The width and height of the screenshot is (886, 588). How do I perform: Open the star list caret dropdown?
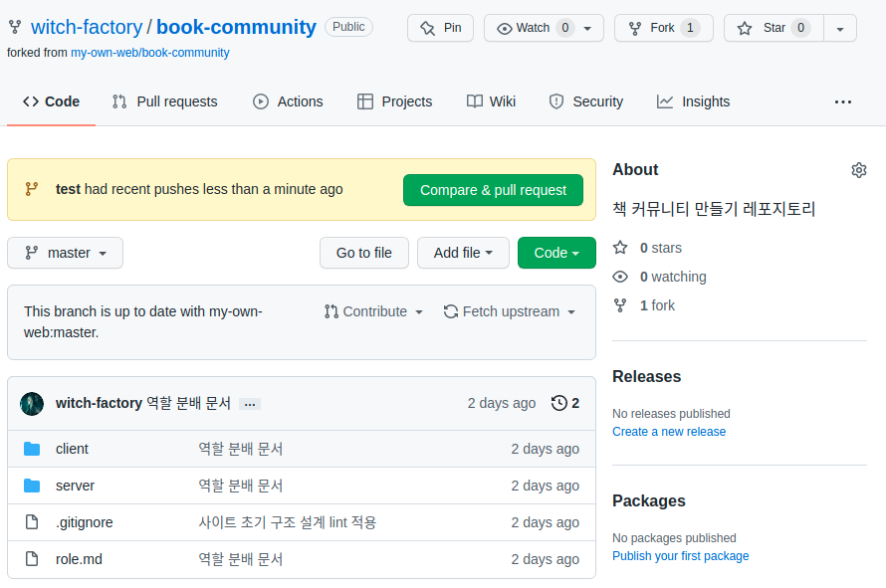(x=840, y=28)
